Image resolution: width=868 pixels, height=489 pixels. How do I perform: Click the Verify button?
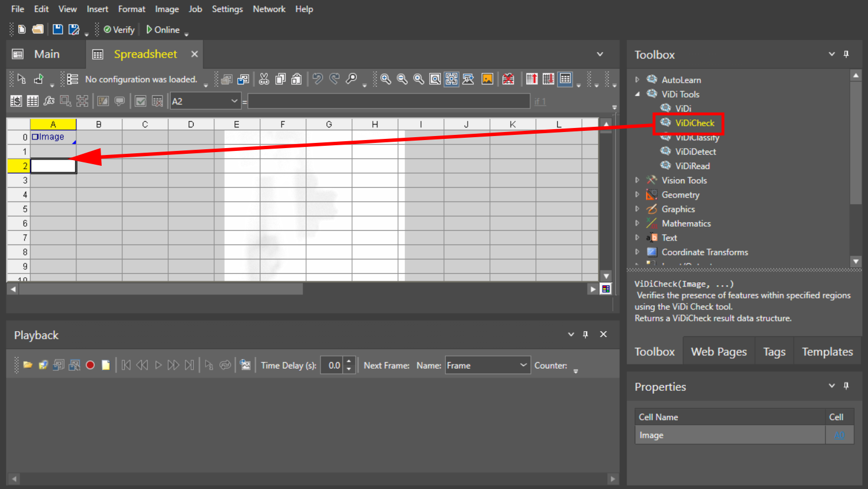pyautogui.click(x=119, y=30)
